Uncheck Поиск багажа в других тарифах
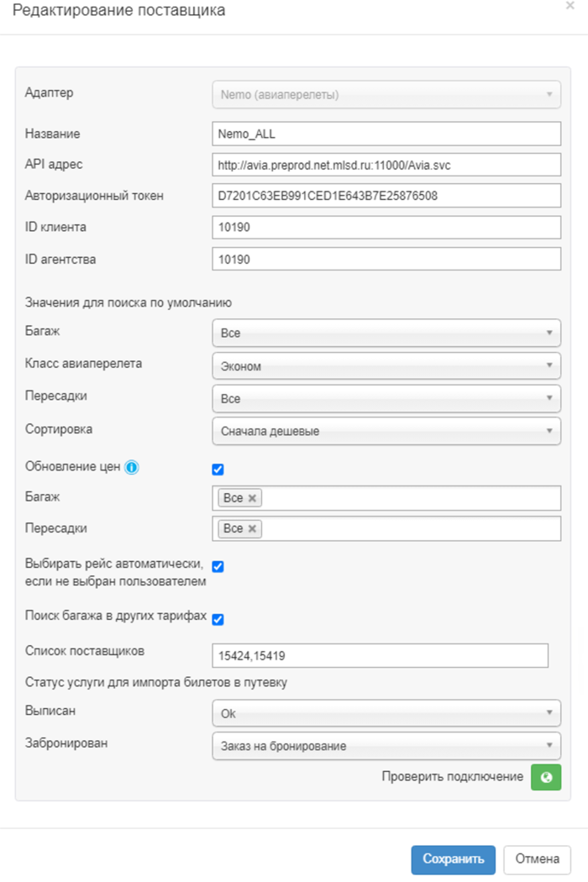 click(218, 620)
